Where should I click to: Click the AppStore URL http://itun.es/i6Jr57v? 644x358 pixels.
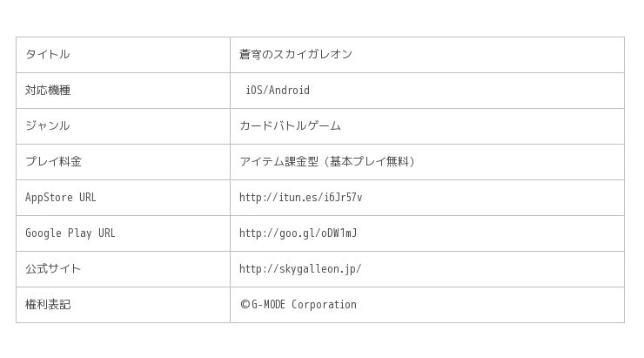click(300, 198)
